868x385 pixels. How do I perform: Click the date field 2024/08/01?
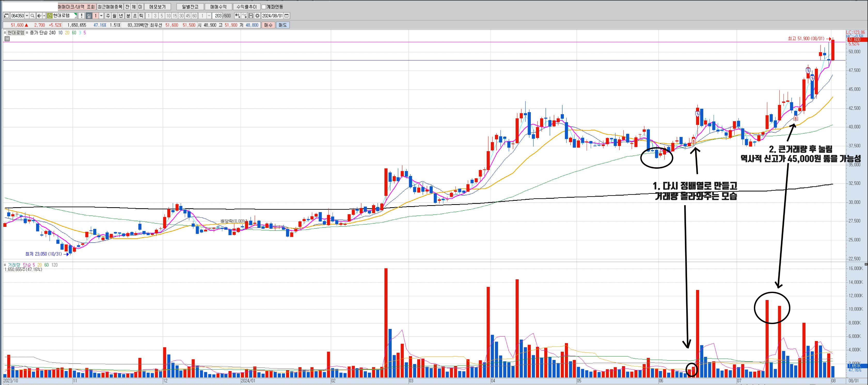click(x=272, y=16)
